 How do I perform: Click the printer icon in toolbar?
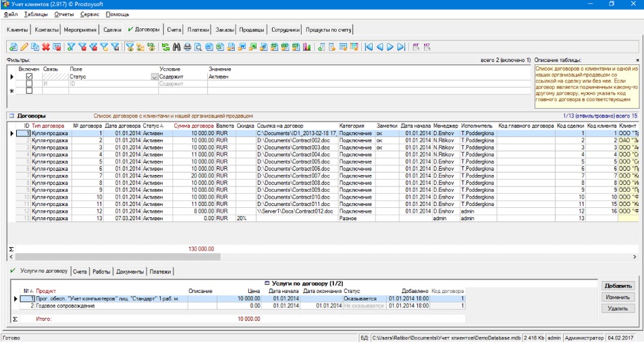coord(188,47)
